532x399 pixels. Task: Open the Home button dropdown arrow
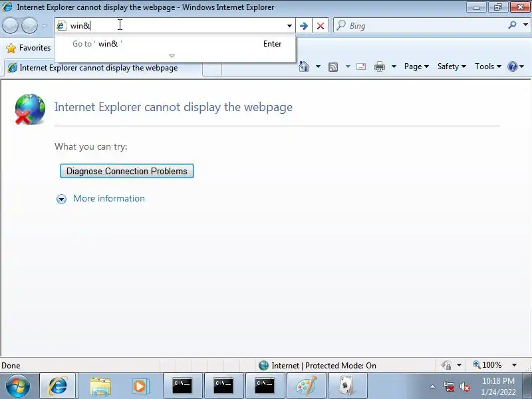(x=318, y=66)
